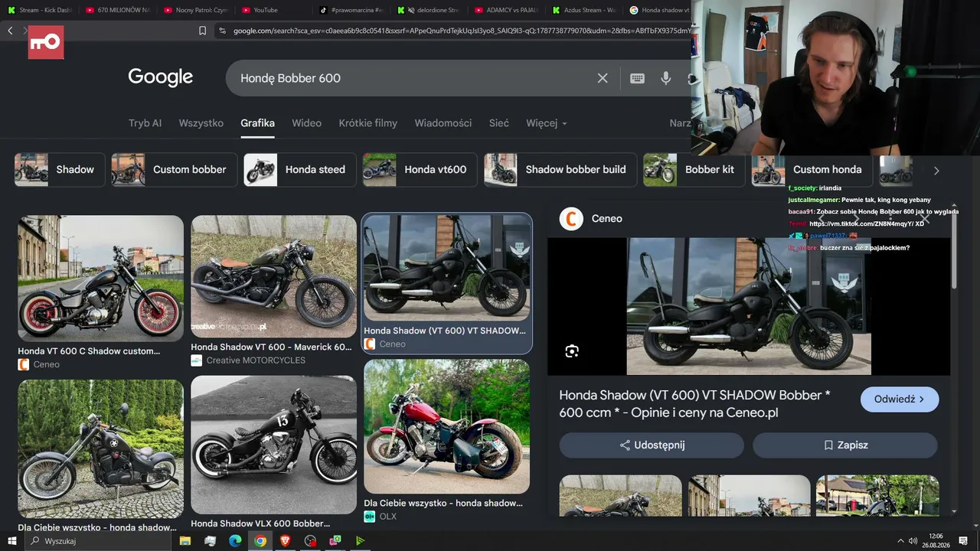The height and width of the screenshot is (551, 980).
Task: Share the image with Udostępnij button
Action: click(652, 445)
